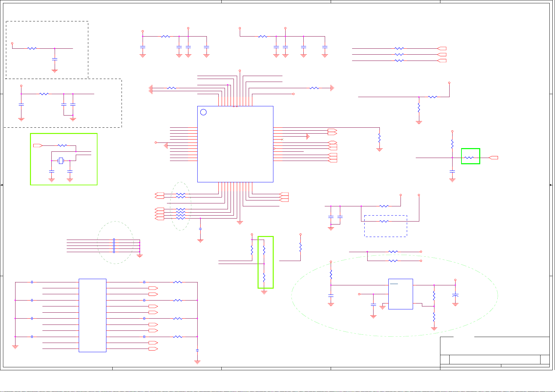Select the bottom of three upper-right ports
555x392 pixels.
(442, 61)
